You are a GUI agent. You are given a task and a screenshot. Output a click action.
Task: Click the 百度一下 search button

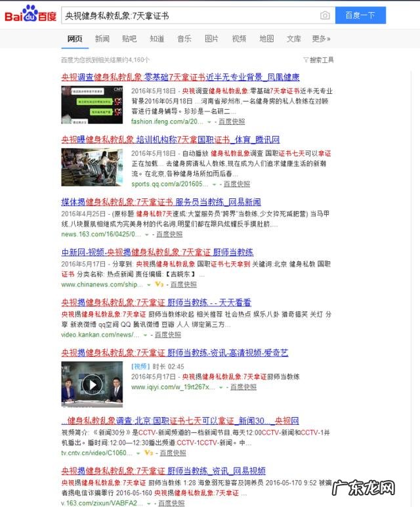(360, 15)
